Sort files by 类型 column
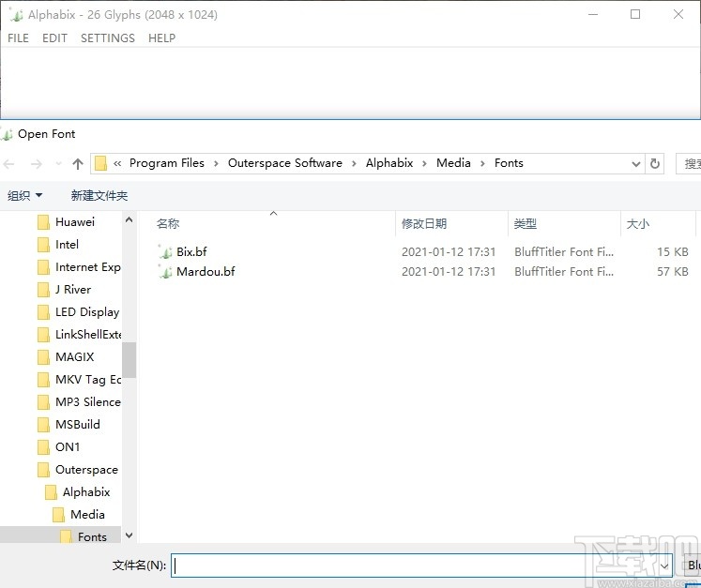The image size is (701, 588). (x=525, y=223)
